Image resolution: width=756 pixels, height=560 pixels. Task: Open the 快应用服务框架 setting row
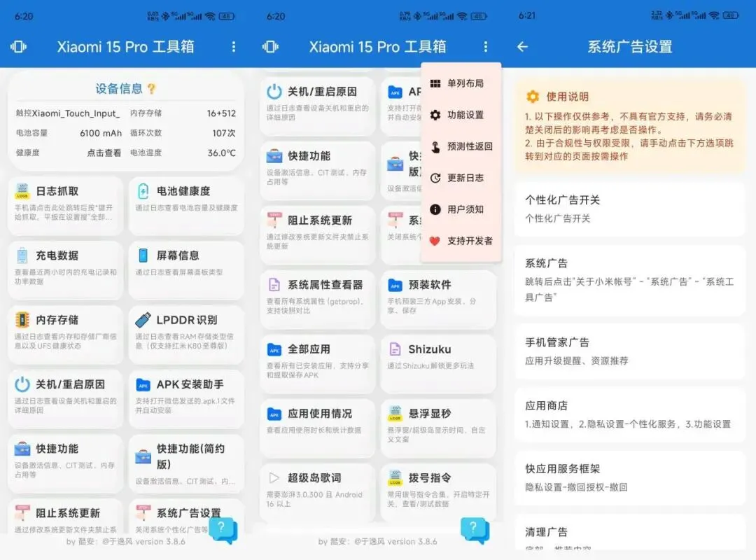point(630,477)
